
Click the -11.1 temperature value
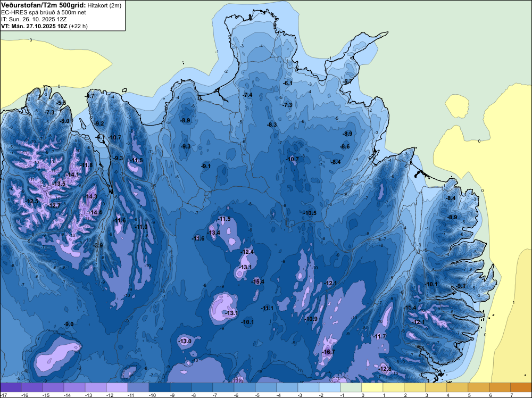click(x=267, y=308)
